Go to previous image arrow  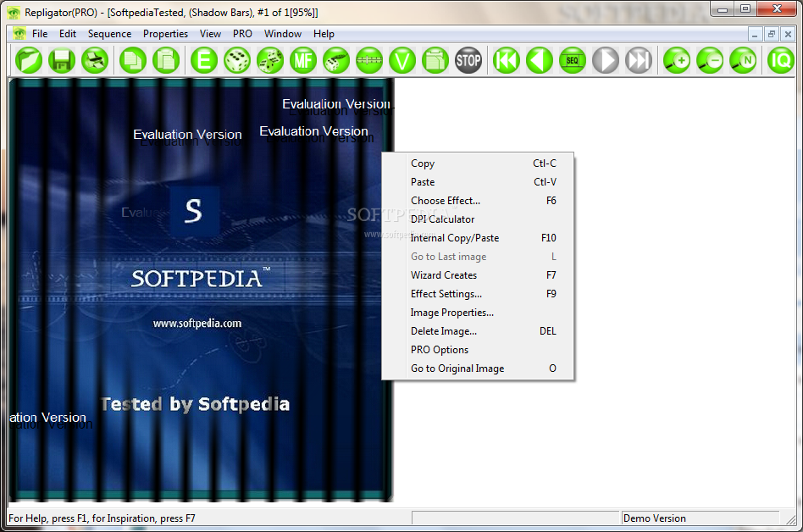click(540, 60)
